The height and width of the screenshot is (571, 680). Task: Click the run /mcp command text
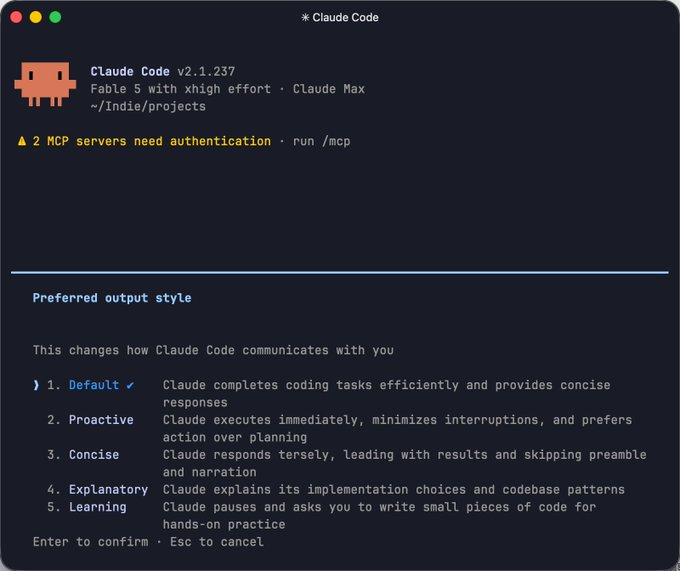coord(321,141)
